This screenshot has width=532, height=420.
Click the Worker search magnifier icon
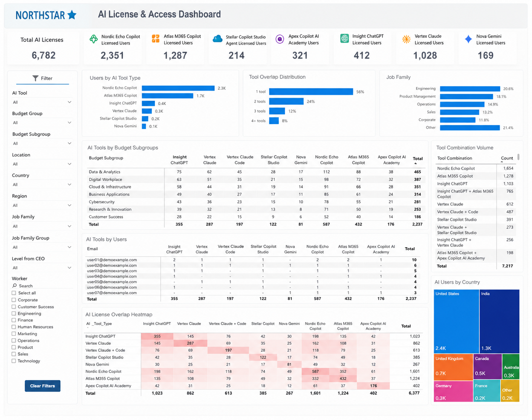click(x=15, y=286)
